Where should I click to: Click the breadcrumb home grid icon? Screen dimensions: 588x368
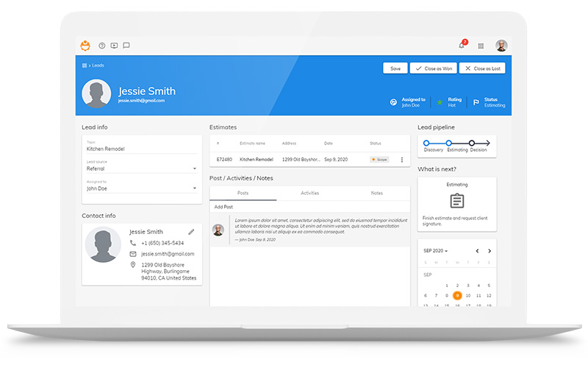85,66
